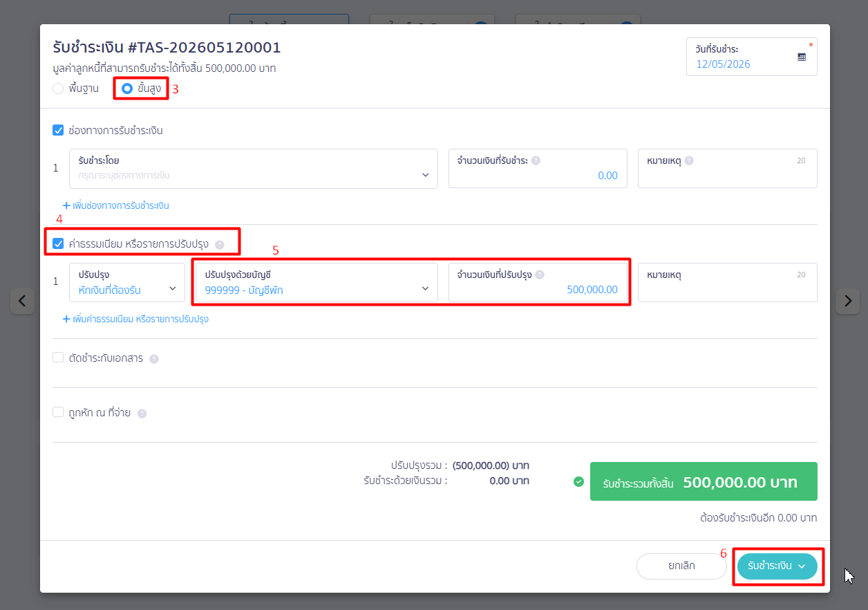
Task: Click the จำนวนเงินที่ปรับปรุง amount field
Action: point(538,282)
